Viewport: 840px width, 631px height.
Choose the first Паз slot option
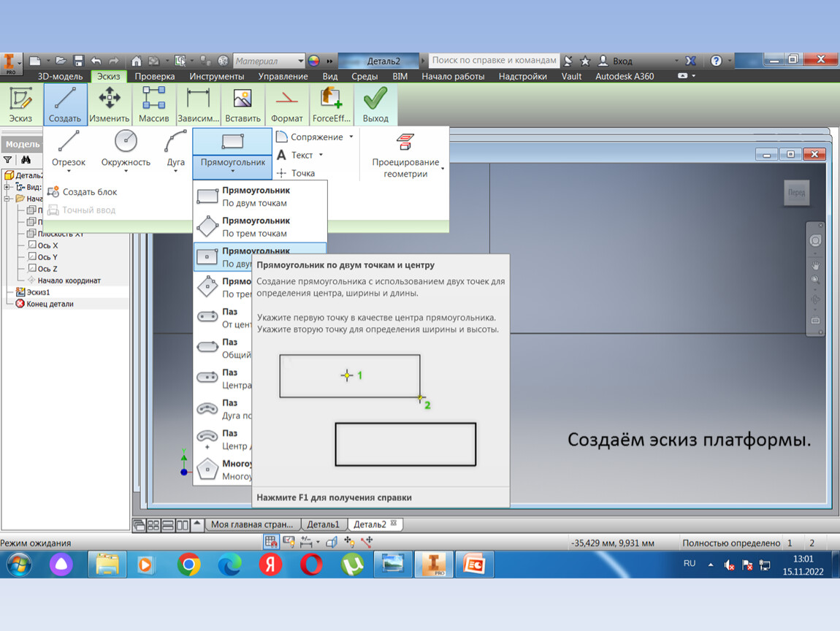(x=223, y=318)
